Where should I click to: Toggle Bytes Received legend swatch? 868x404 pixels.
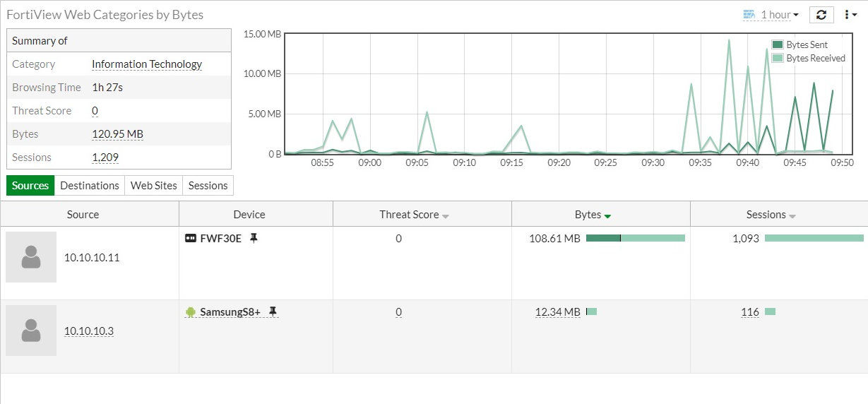(x=778, y=58)
